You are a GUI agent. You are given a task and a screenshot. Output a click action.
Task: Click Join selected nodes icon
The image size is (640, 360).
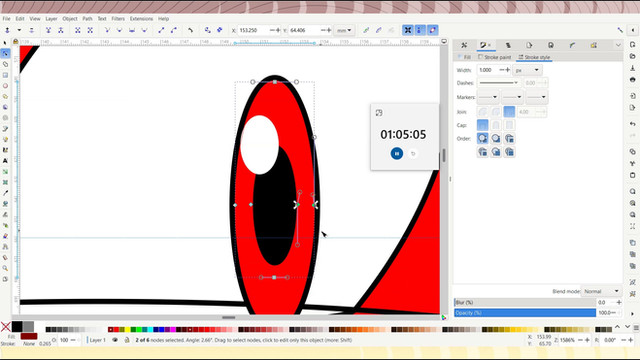click(x=48, y=30)
